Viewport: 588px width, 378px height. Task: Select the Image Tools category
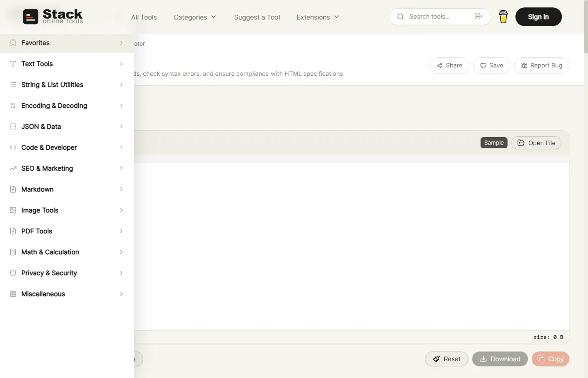(x=67, y=210)
